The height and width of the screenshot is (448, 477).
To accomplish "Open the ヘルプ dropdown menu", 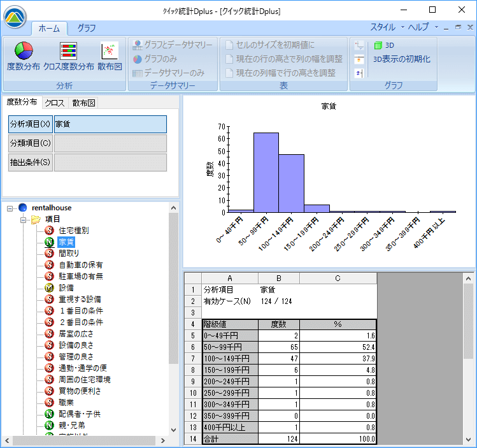I will 421,27.
